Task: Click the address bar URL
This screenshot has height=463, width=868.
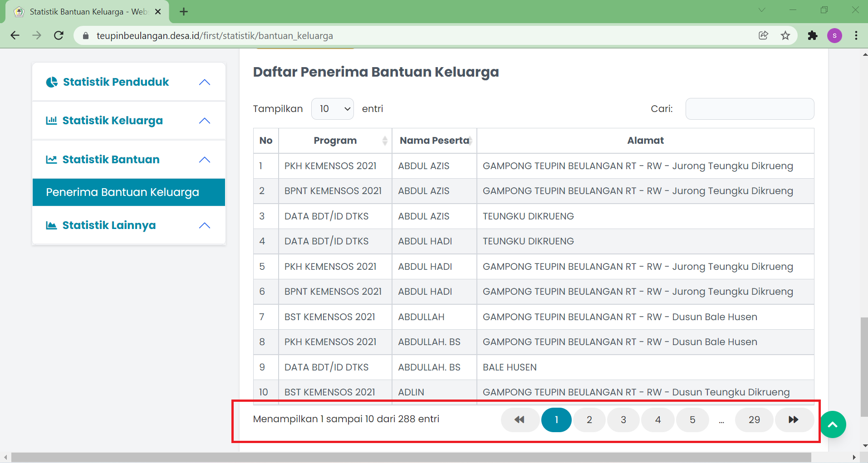Action: tap(215, 35)
